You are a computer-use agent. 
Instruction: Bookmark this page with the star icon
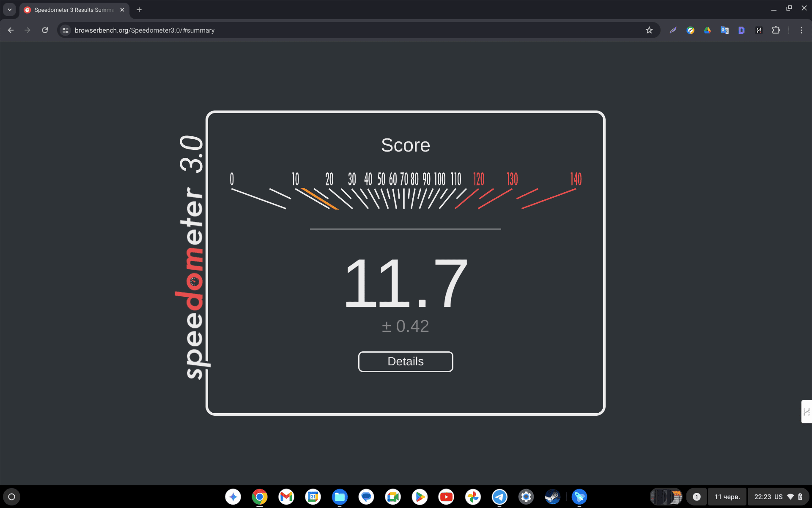[649, 30]
